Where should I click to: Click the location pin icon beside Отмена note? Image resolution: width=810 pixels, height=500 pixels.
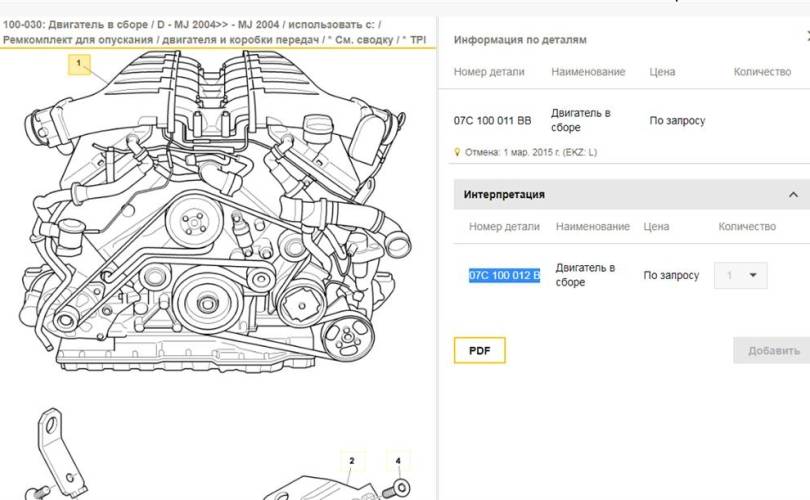458,153
